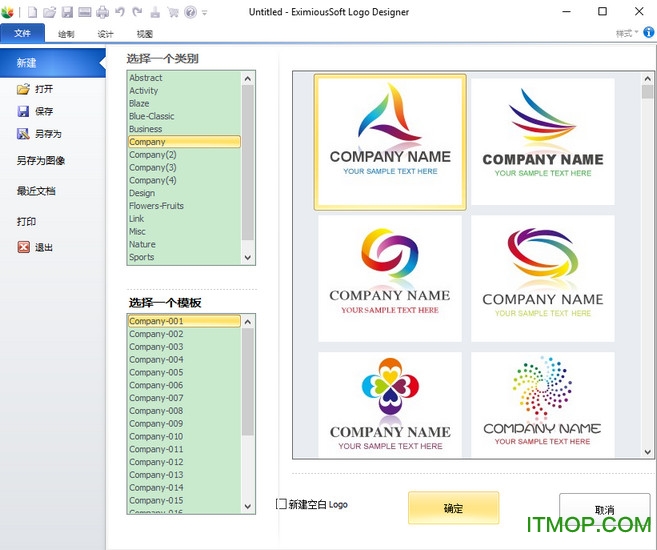Switch to the 绘制 tab
Viewport: 657px width, 550px height.
[x=66, y=34]
